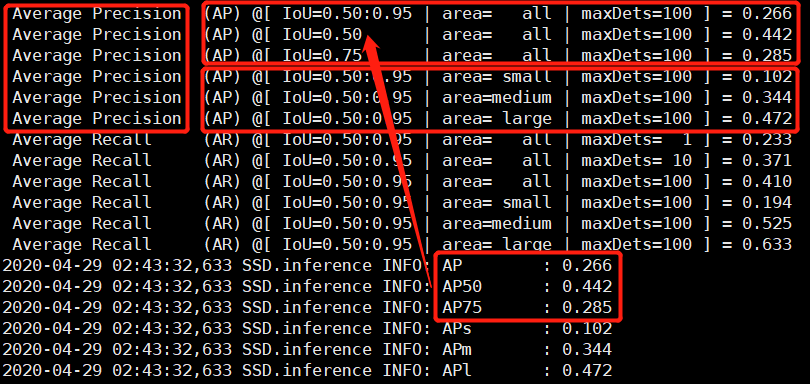Screen dimensions: 810x384
Task: Click 'maxDets=100' in the 0.410 Average Recall row
Action: click(636, 181)
